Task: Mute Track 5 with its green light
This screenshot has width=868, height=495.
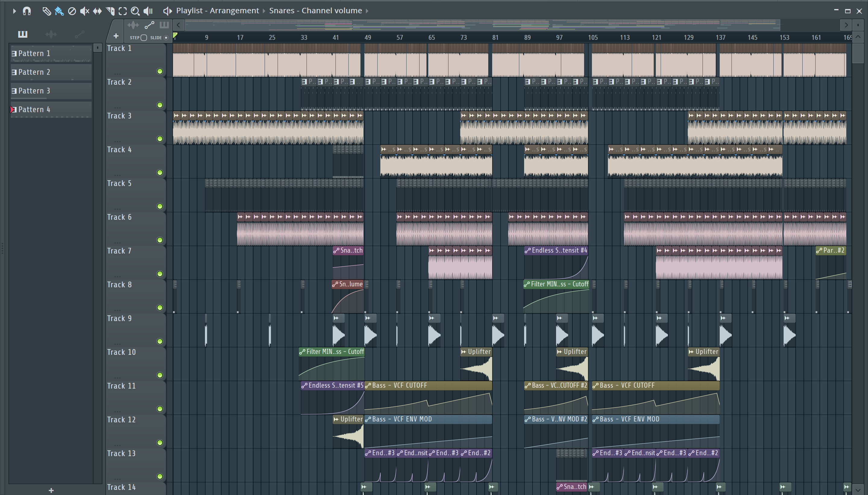Action: [160, 207]
